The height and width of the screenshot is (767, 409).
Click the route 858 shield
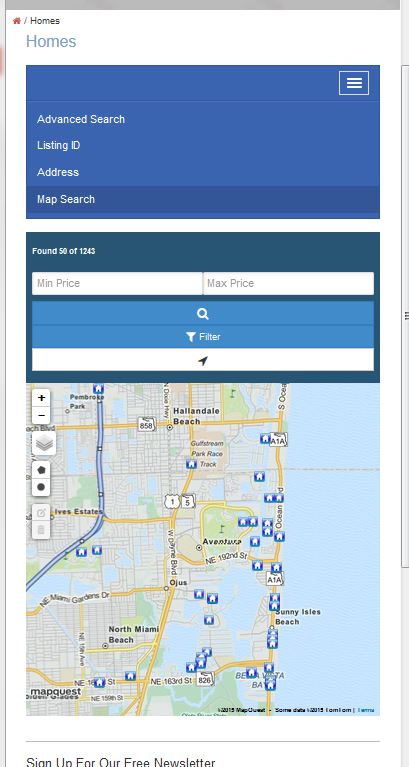pyautogui.click(x=146, y=425)
